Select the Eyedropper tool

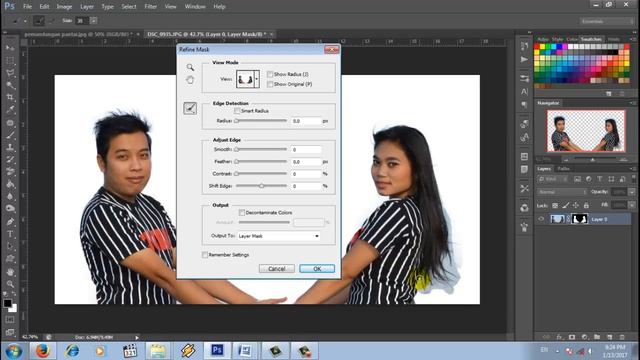point(10,110)
